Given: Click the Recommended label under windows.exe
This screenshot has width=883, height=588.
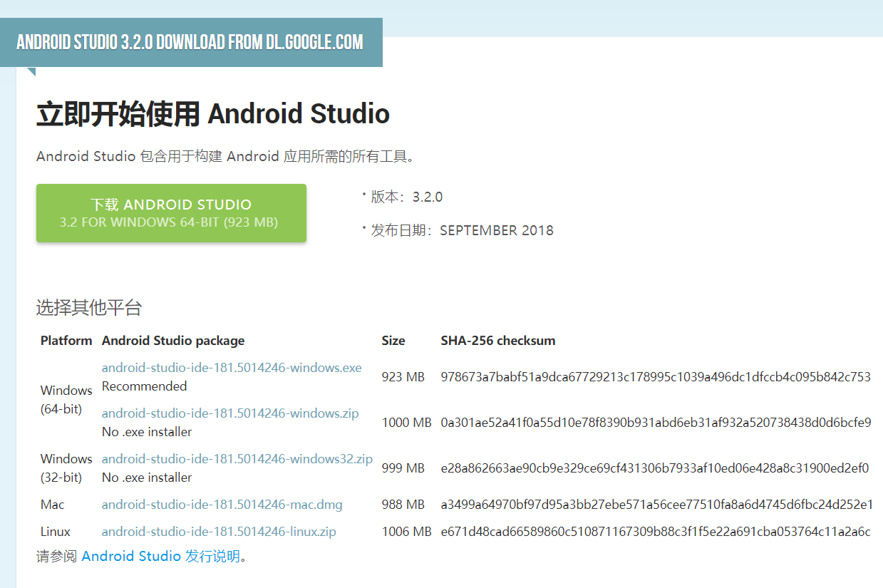Looking at the screenshot, I should pos(145,386).
